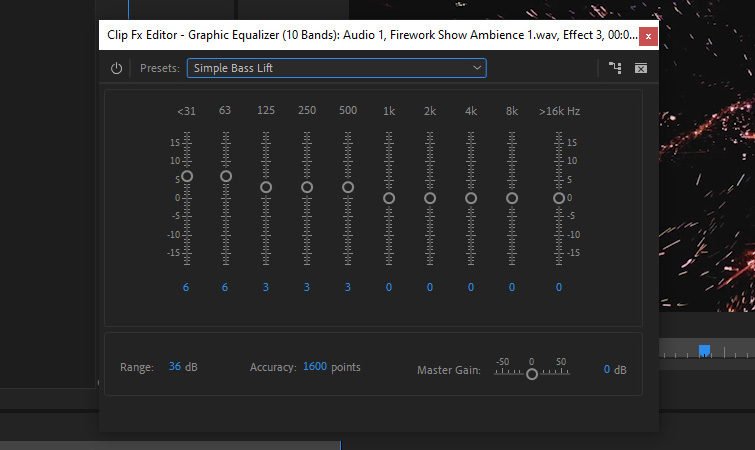The width and height of the screenshot is (755, 450).
Task: Click the <31 Hz band slider handle
Action: (x=186, y=176)
